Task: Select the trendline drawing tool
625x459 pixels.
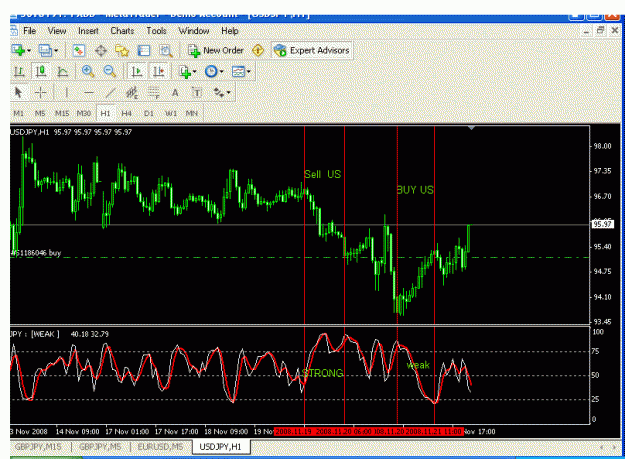Action: (110, 92)
